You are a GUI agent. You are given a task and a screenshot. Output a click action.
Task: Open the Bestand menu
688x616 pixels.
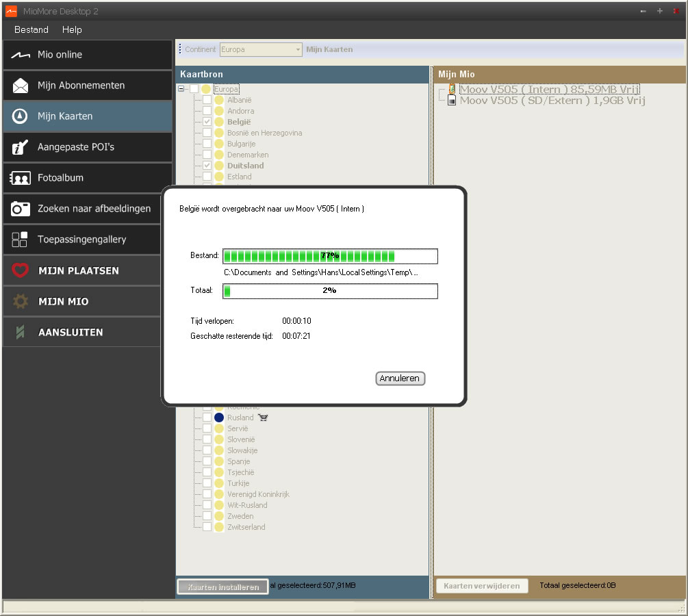[x=31, y=30]
